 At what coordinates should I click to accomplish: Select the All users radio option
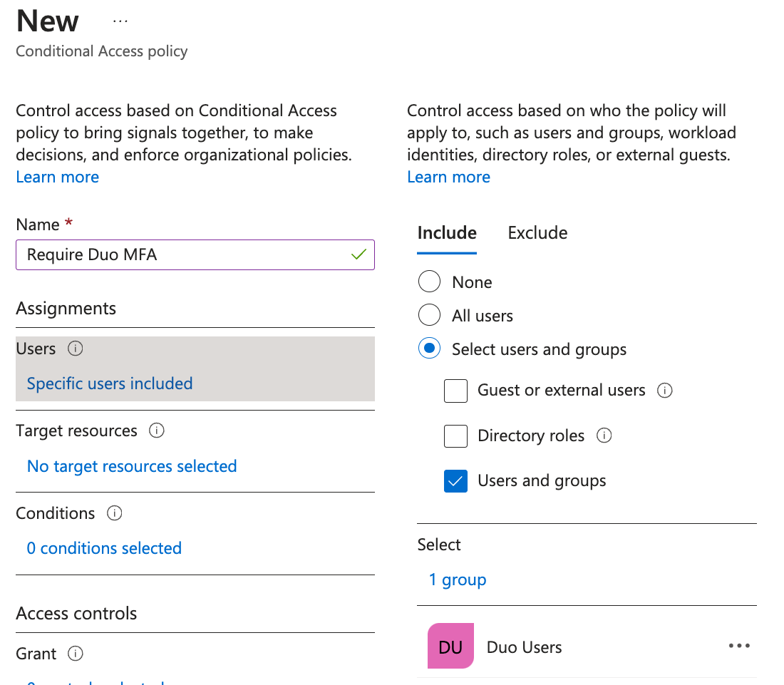click(x=429, y=315)
